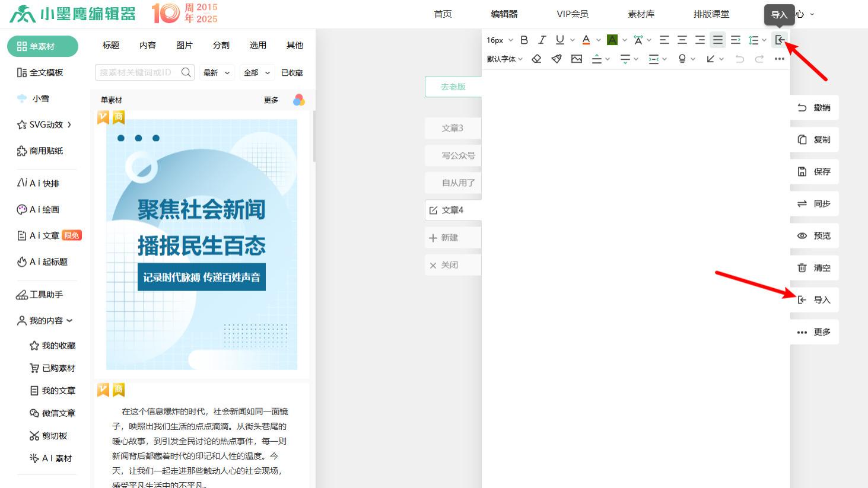Viewport: 868px width, 488px height.
Task: Click the format painter brush icon
Action: click(x=556, y=59)
